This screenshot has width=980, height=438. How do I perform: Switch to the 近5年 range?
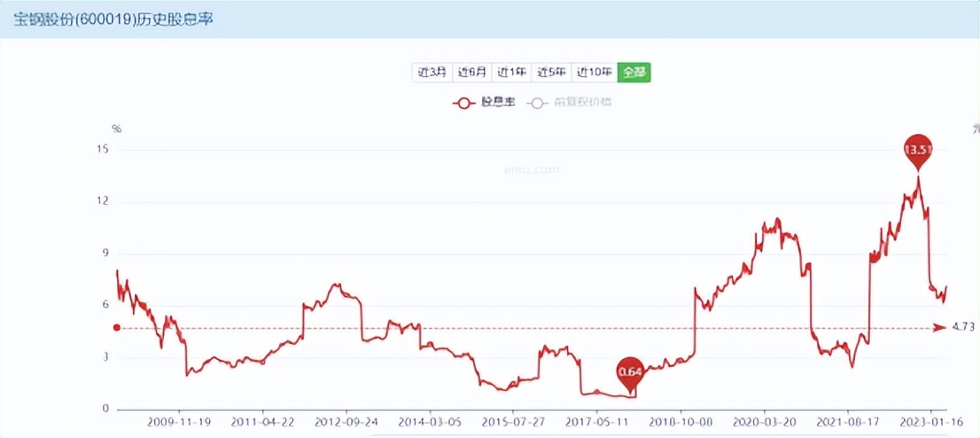(x=551, y=72)
